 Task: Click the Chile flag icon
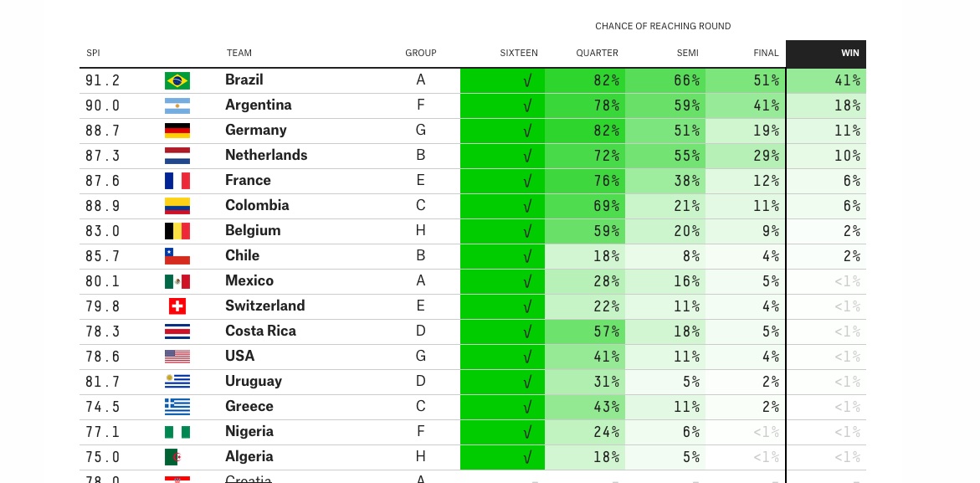click(177, 256)
